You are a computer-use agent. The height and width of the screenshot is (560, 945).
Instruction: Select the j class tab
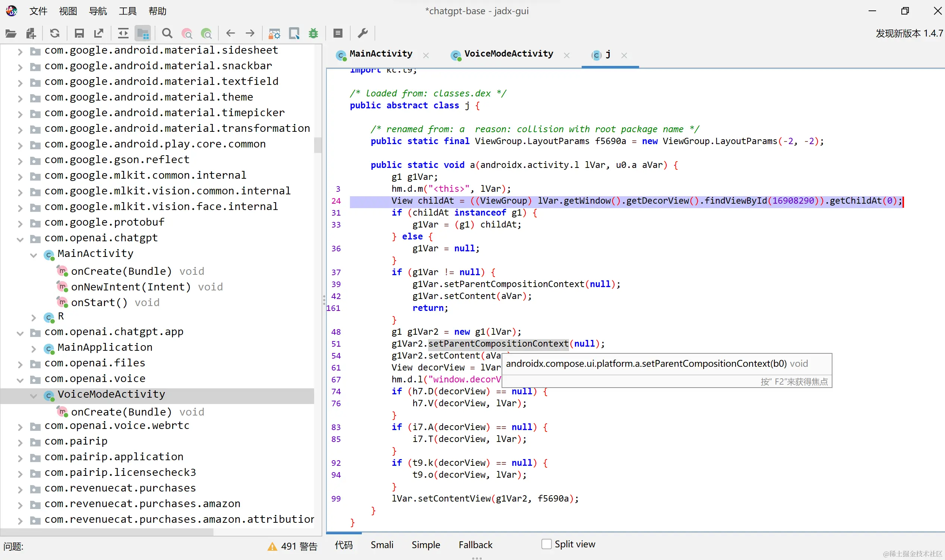coord(608,54)
